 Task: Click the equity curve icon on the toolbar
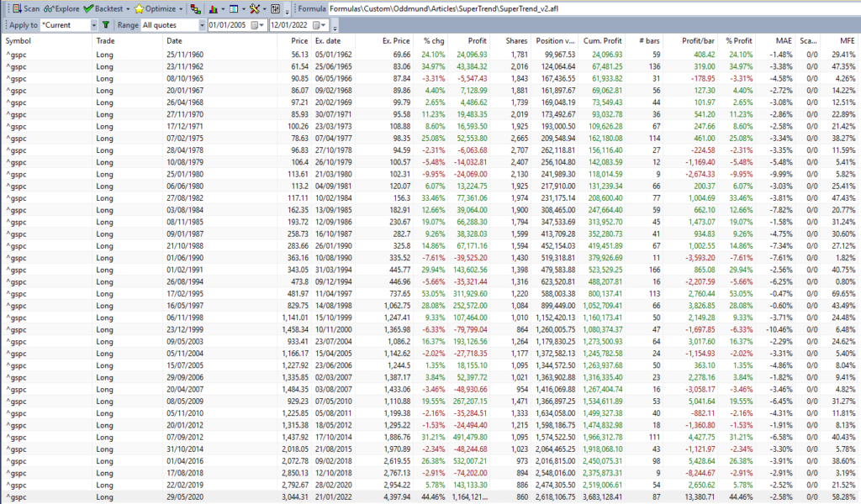[x=196, y=8]
